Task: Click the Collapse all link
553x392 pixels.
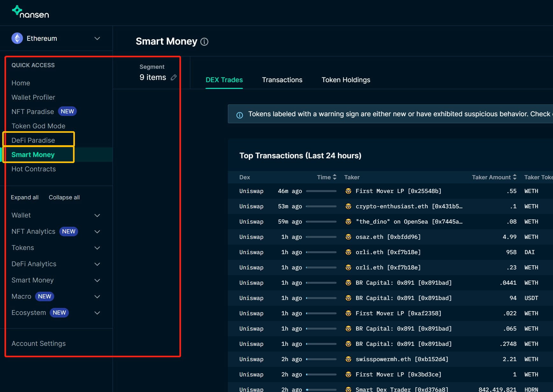Action: [x=64, y=197]
